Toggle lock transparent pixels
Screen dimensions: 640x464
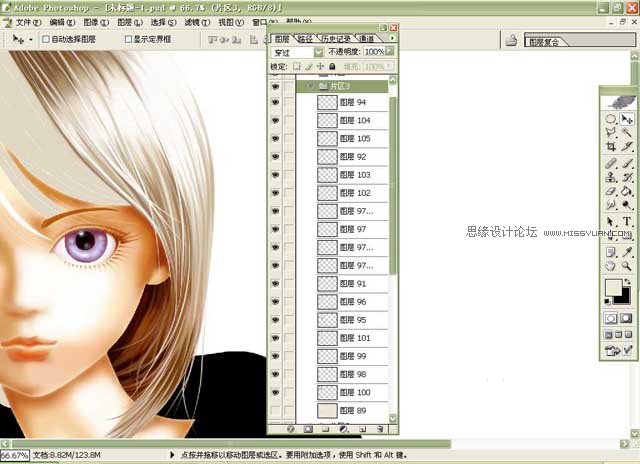[297, 66]
